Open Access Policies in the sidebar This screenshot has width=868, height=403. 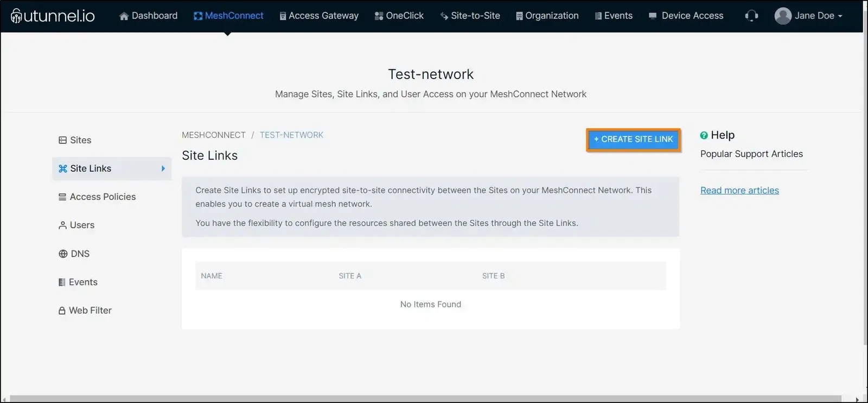112,197
